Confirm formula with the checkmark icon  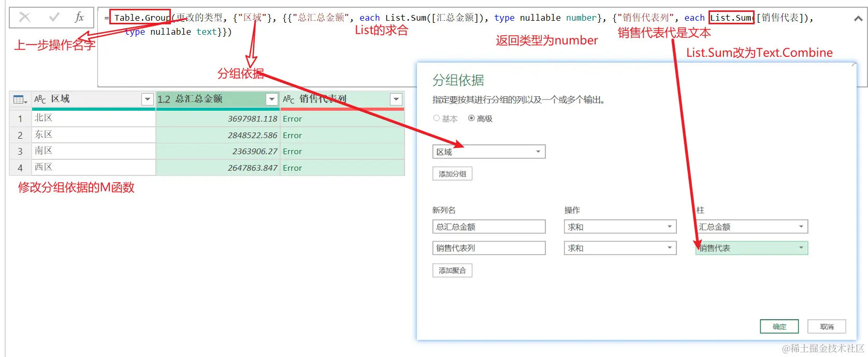click(x=54, y=18)
